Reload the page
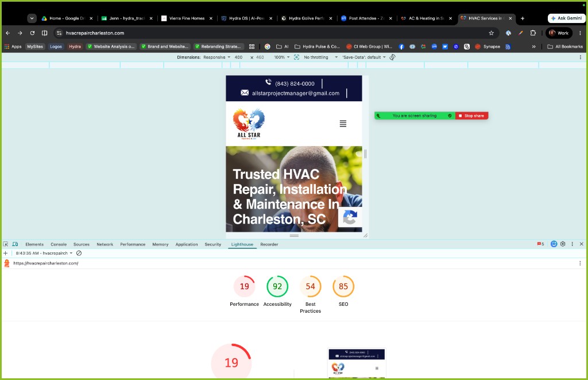 click(32, 33)
